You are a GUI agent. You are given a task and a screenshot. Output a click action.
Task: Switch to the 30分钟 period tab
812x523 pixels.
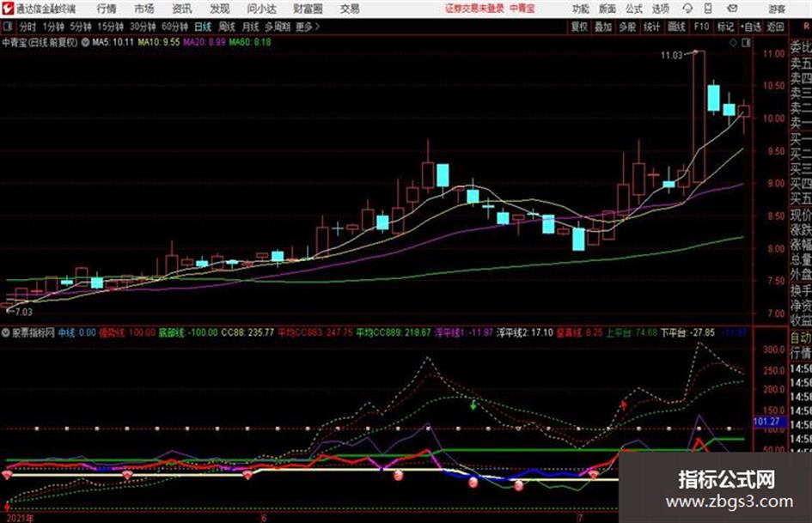click(143, 27)
